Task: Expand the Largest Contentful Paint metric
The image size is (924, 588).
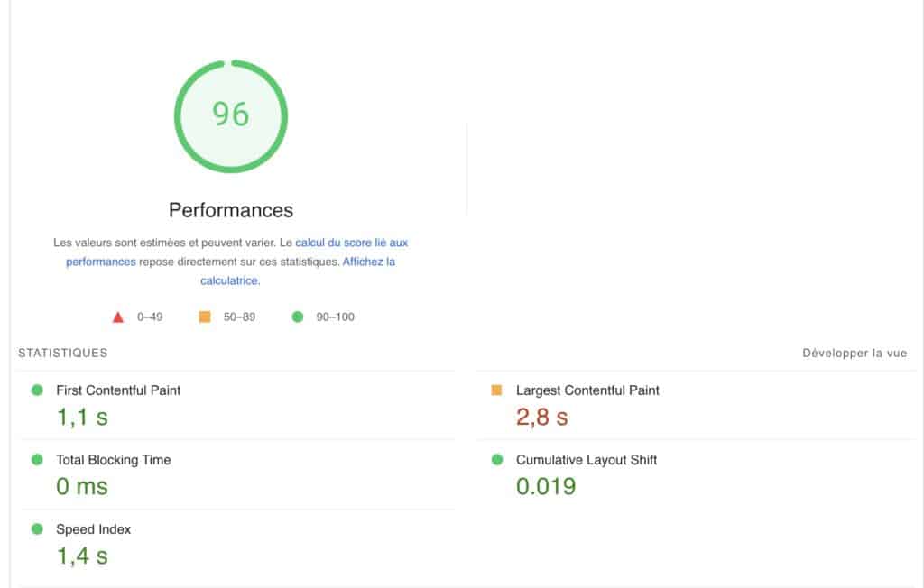Action: 587,390
